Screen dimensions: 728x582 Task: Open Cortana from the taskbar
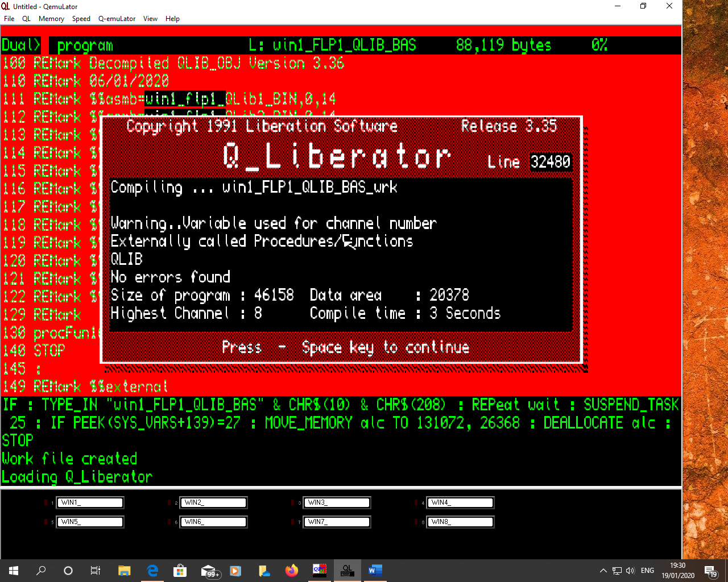68,571
